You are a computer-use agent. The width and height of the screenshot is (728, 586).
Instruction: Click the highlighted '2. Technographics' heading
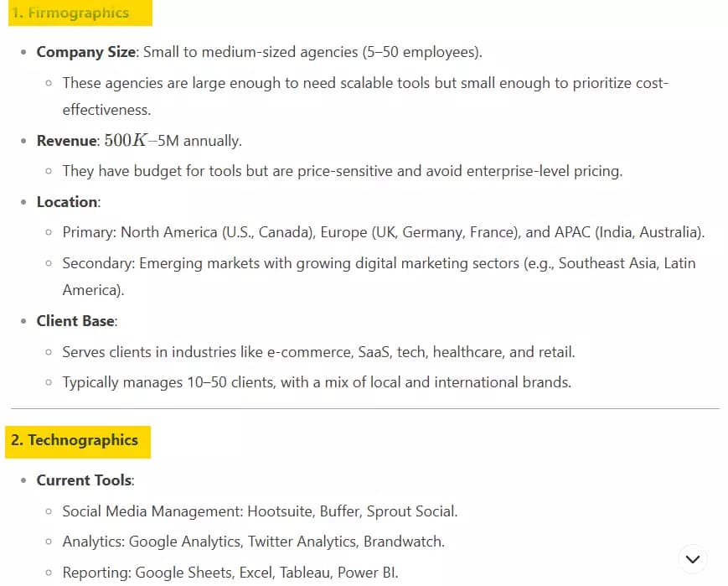78,442
